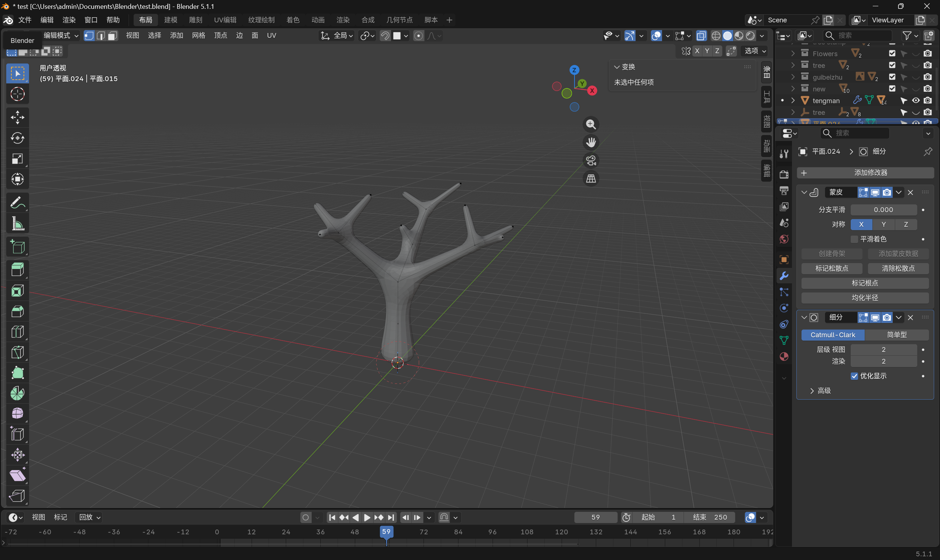This screenshot has width=940, height=560.
Task: Switch to face select mode
Action: click(112, 36)
